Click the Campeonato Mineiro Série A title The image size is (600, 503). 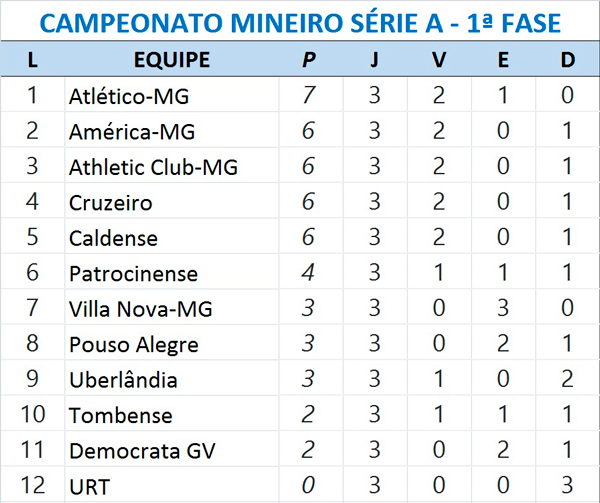coord(301,22)
